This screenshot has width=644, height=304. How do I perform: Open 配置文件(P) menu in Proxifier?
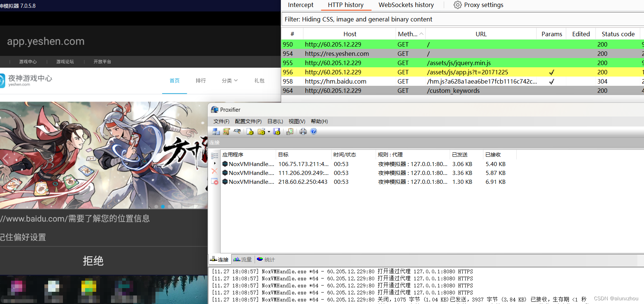tap(248, 121)
